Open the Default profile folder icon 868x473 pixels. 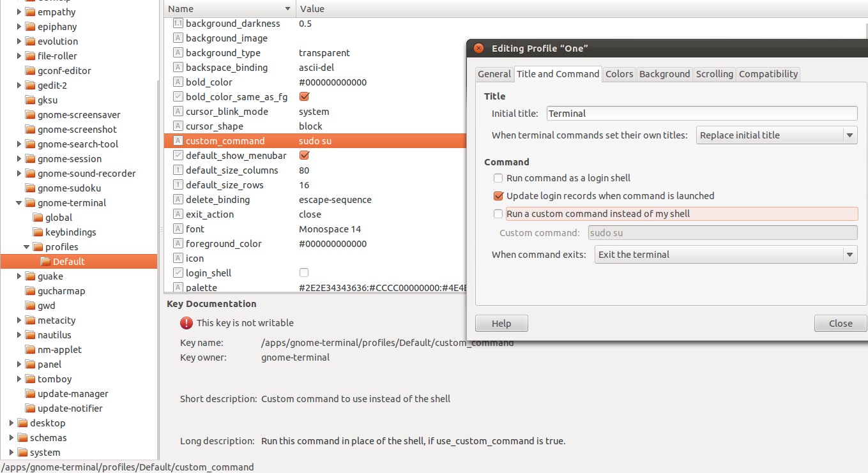44,261
